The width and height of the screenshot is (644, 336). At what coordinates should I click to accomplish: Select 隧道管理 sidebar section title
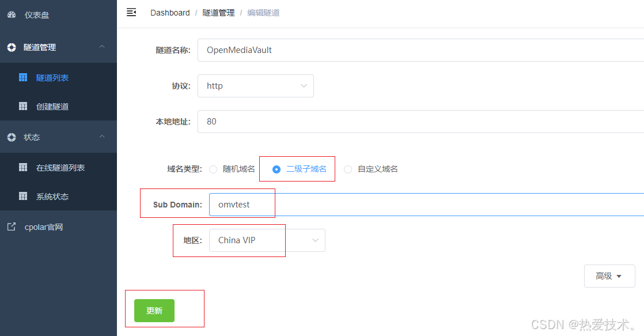[40, 47]
